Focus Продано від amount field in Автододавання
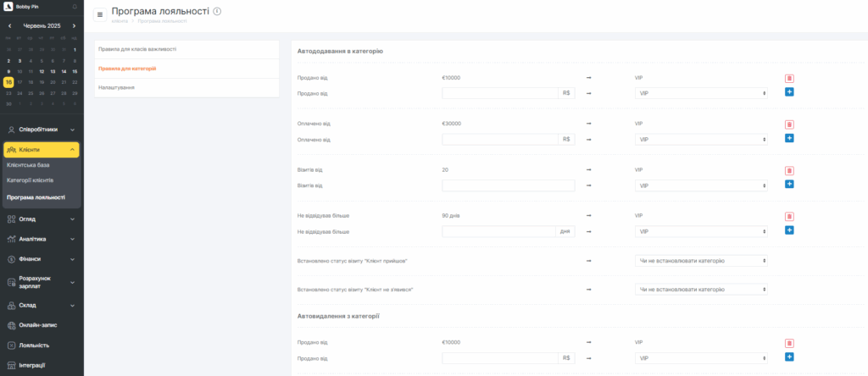The width and height of the screenshot is (868, 376). click(500, 93)
